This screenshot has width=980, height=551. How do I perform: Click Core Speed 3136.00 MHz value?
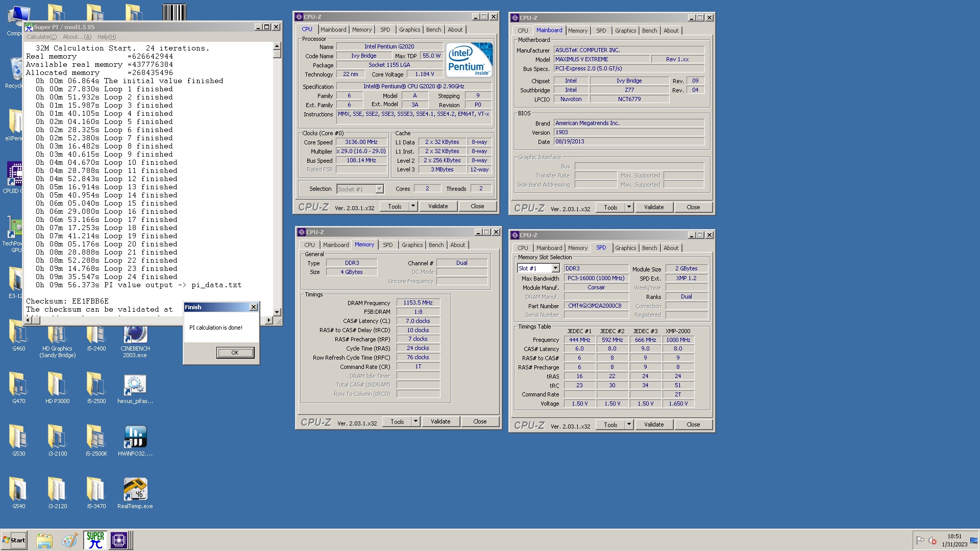tap(361, 142)
